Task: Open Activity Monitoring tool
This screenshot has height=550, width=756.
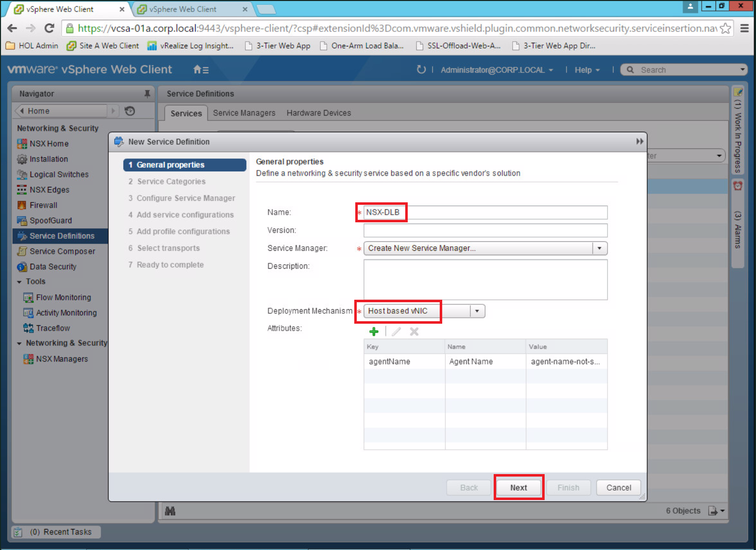Action: 66,313
